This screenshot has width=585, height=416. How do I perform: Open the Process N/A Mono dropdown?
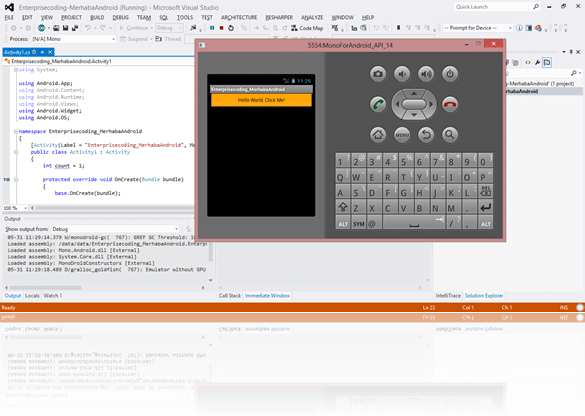coord(73,39)
